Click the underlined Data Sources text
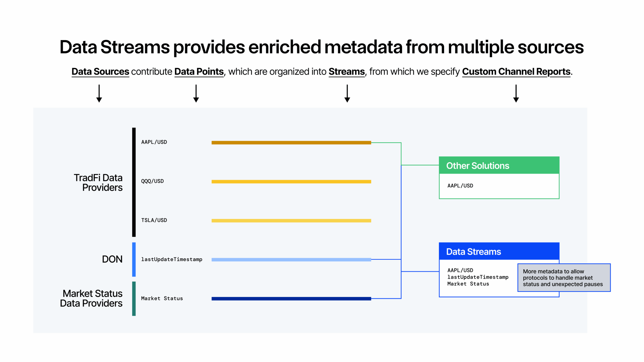This screenshot has height=362, width=644. point(100,72)
